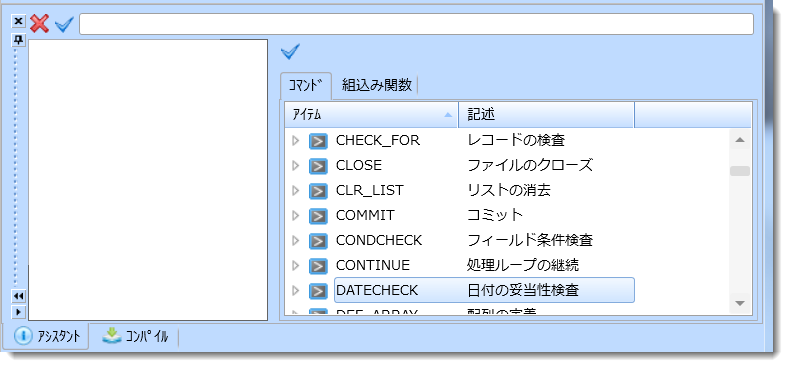This screenshot has height=367, width=788.
Task: Click the command list scroll up arrow
Action: 740,140
